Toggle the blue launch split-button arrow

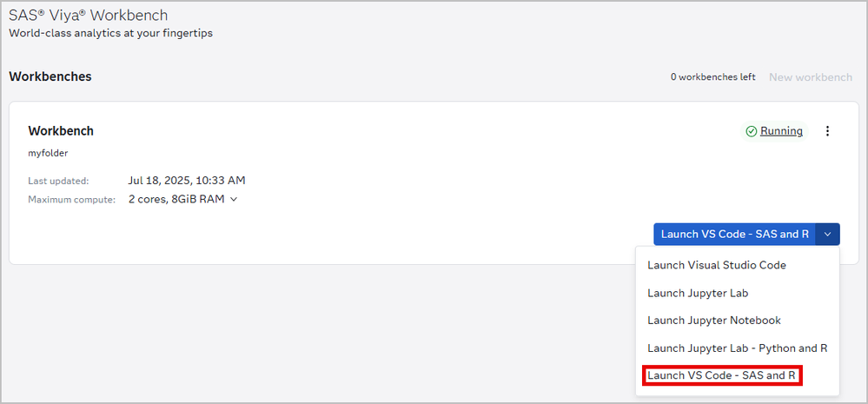[828, 234]
